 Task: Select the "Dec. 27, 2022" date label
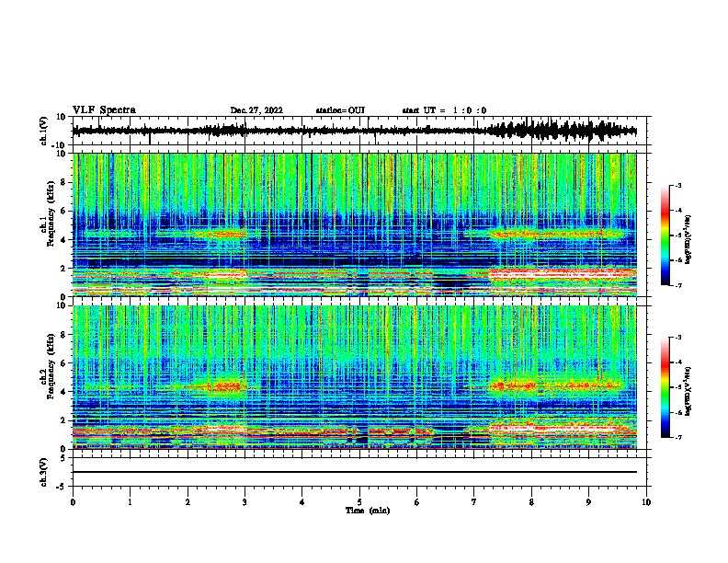[256, 110]
